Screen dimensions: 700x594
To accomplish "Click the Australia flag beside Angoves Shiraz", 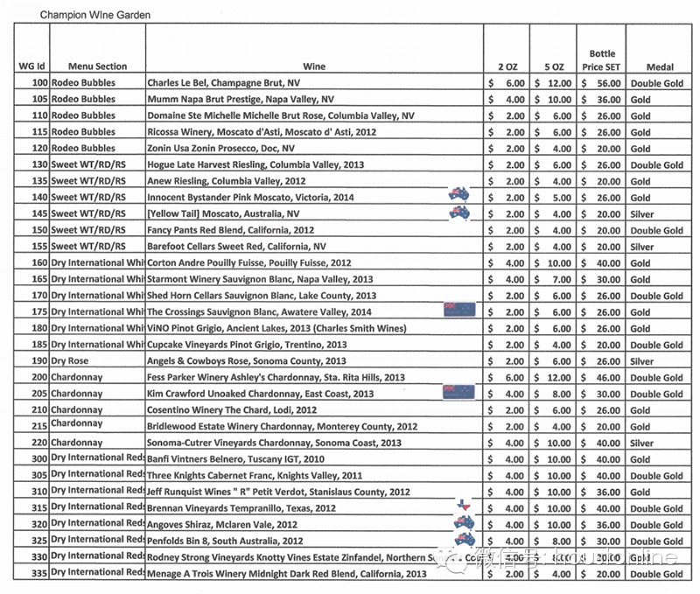I will click(x=465, y=522).
